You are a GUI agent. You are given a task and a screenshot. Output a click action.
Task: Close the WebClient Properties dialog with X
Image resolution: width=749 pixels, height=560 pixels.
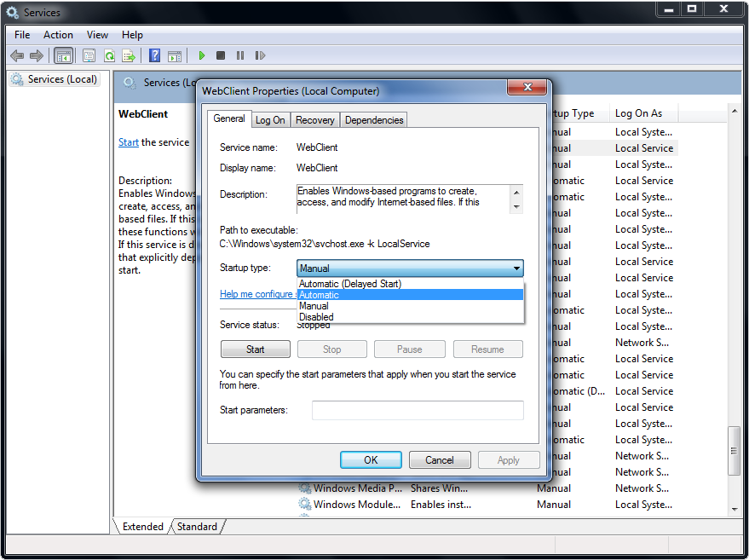click(527, 87)
